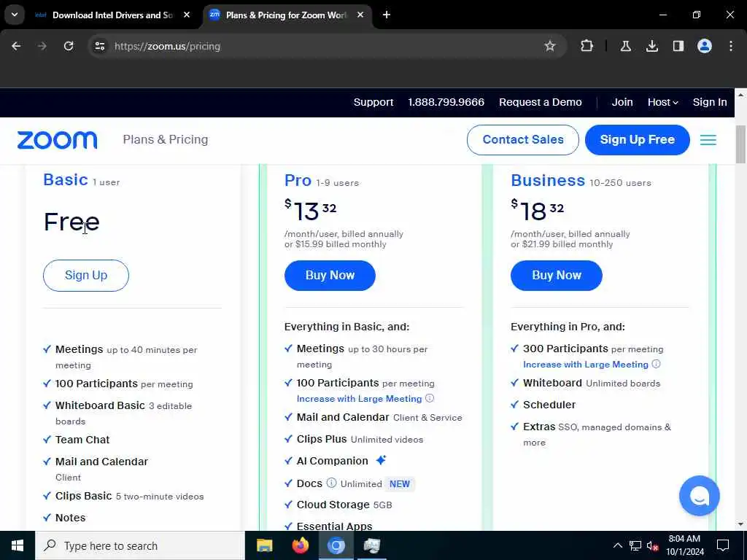The height and width of the screenshot is (560, 747).
Task: Open a new browser tab
Action: click(387, 15)
